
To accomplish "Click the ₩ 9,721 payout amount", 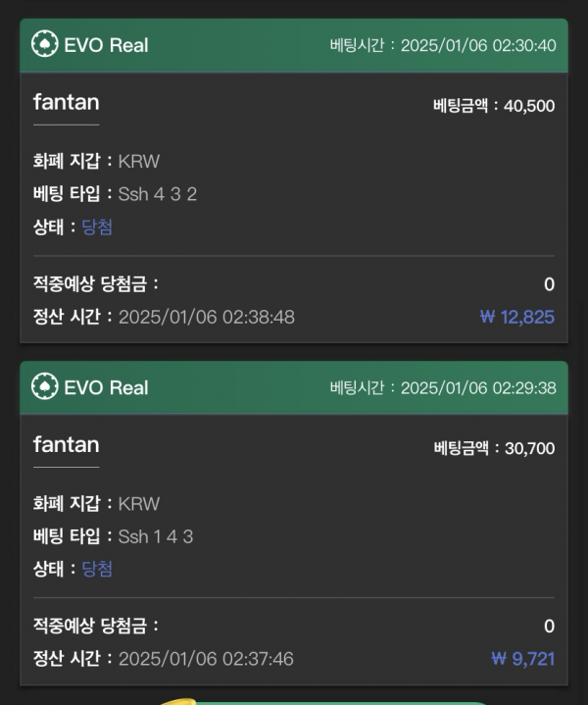I will [x=522, y=659].
